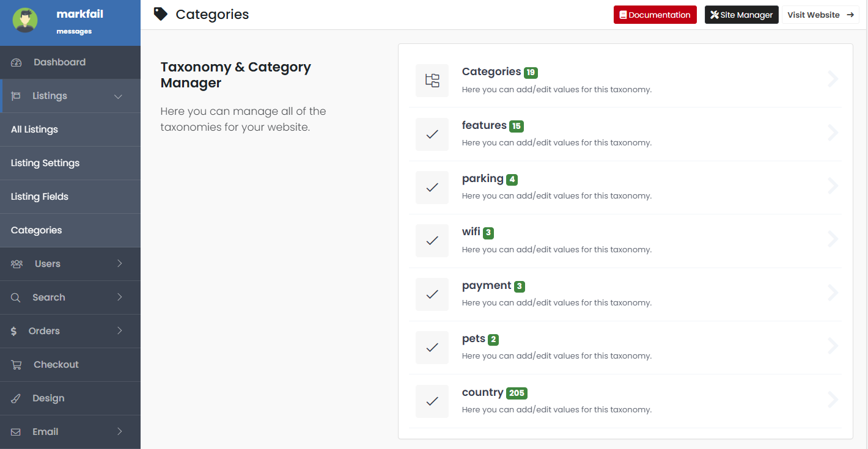Click the Visit Website button
This screenshot has width=868, height=449.
[820, 15]
